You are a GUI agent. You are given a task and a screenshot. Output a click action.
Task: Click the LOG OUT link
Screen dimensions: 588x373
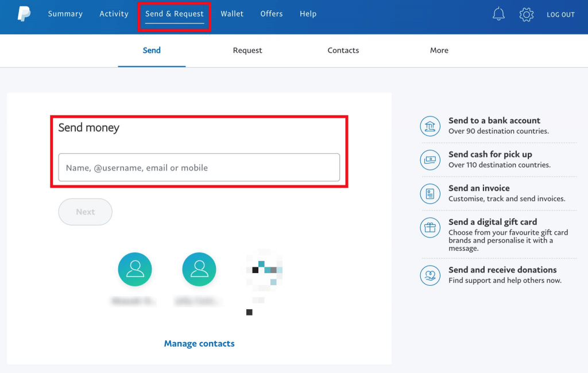(x=560, y=14)
